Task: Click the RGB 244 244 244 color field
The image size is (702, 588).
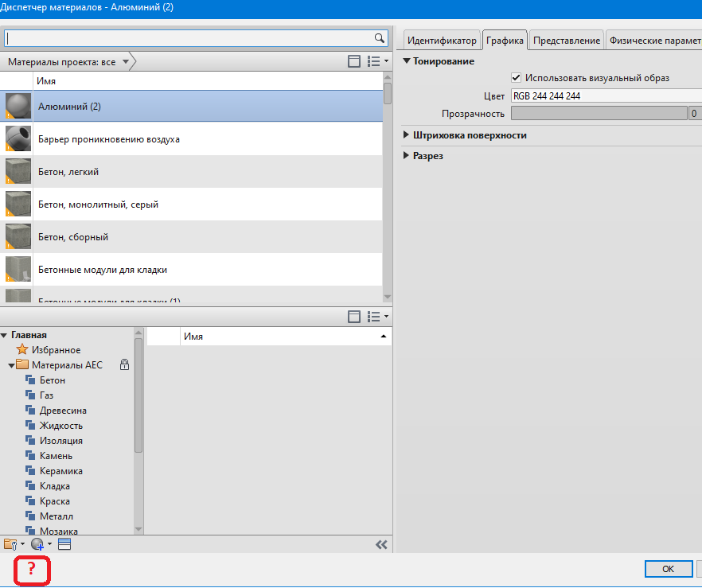Action: 605,96
